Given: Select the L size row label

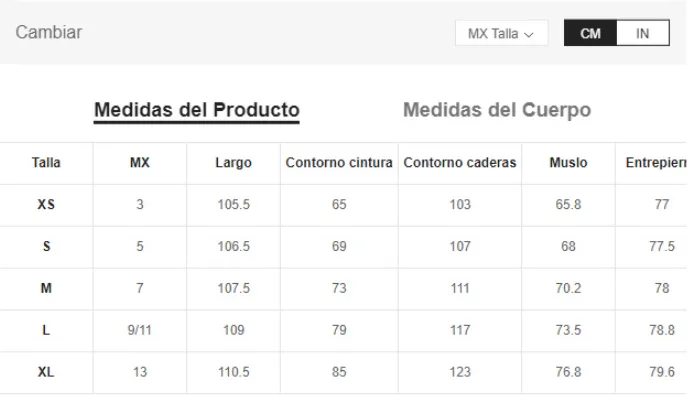Looking at the screenshot, I should tap(46, 330).
